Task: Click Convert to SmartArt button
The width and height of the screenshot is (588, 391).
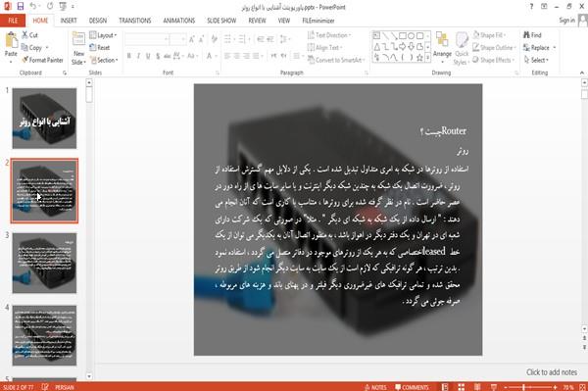Action: click(x=335, y=60)
